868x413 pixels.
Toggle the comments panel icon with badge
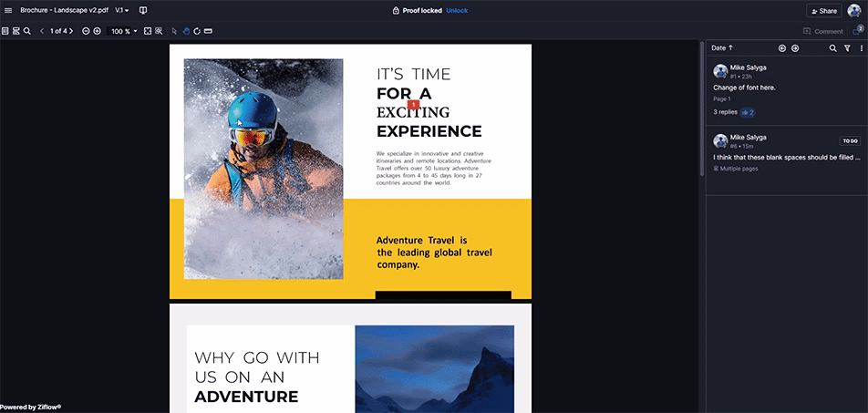857,30
